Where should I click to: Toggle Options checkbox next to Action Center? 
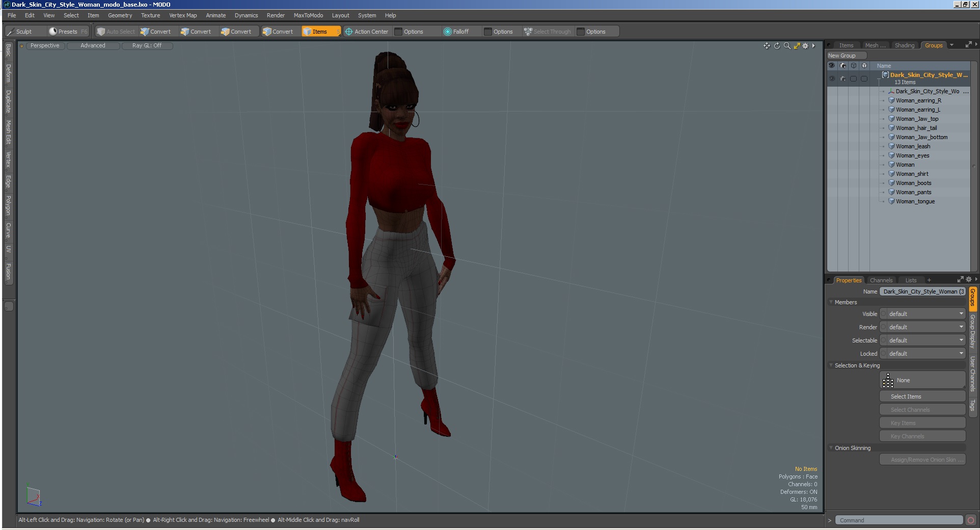pos(398,32)
